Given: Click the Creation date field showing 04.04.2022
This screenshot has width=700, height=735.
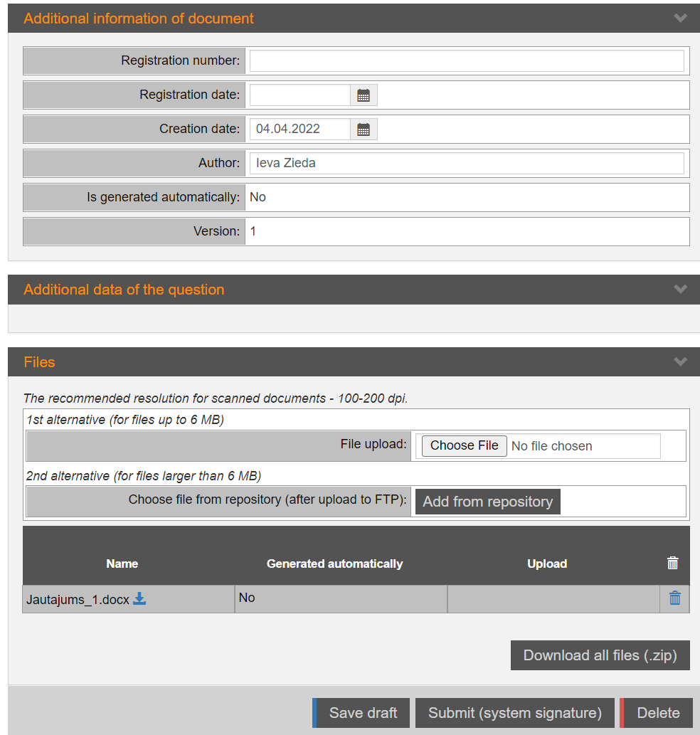Looking at the screenshot, I should coord(299,129).
